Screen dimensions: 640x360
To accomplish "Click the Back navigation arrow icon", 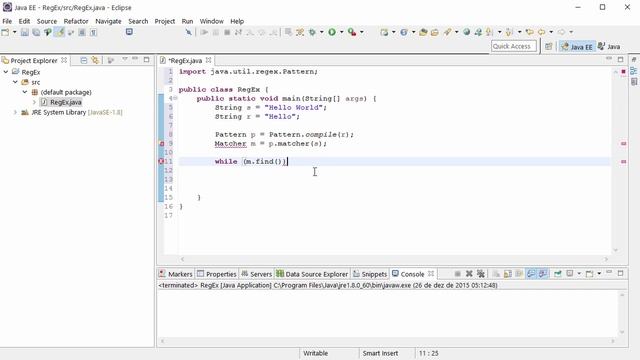I will [x=542, y=32].
